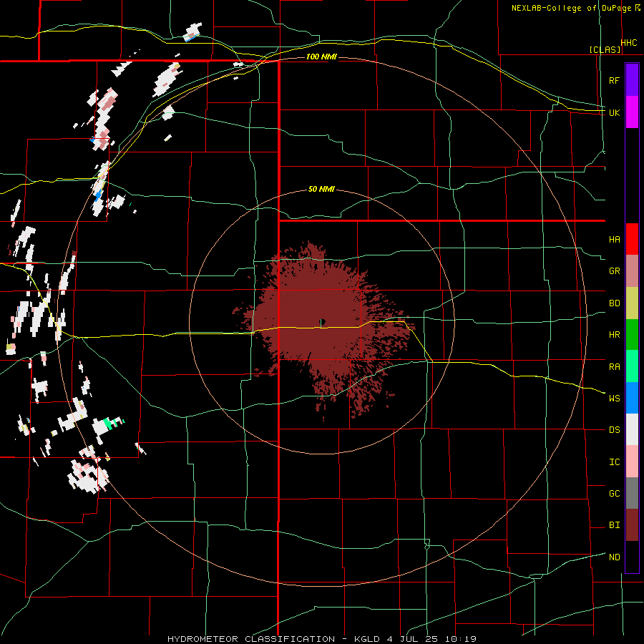Click the HA legend label

(x=614, y=240)
